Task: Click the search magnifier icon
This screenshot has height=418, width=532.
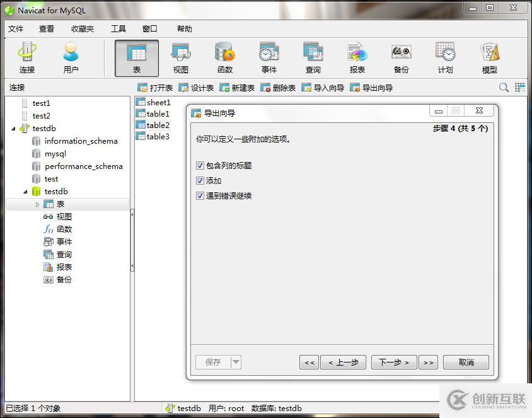Action: pos(504,88)
